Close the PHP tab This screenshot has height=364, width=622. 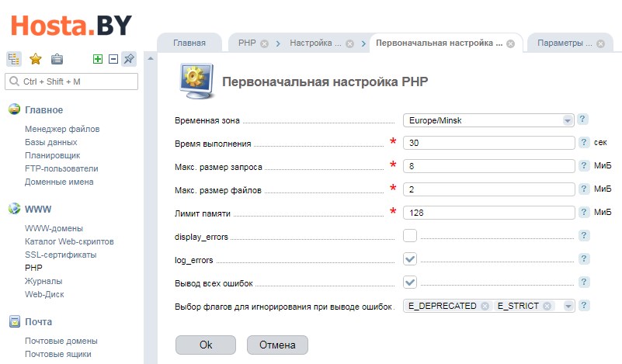click(x=264, y=43)
